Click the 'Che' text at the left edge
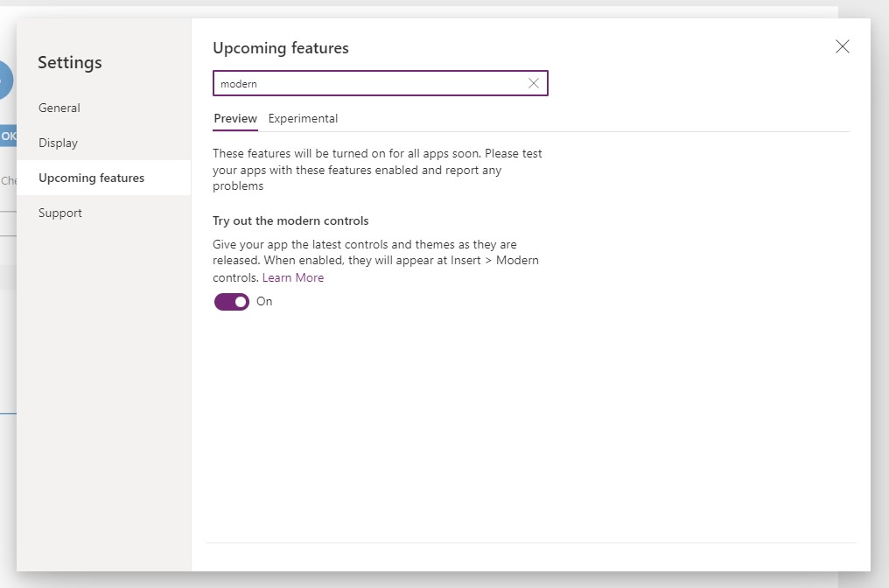 coord(8,180)
